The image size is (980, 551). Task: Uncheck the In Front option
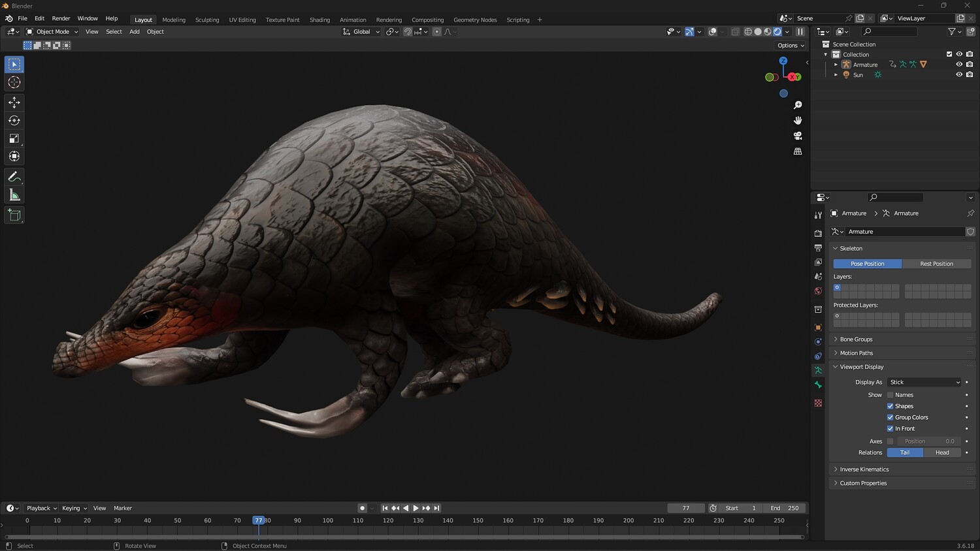(x=890, y=429)
